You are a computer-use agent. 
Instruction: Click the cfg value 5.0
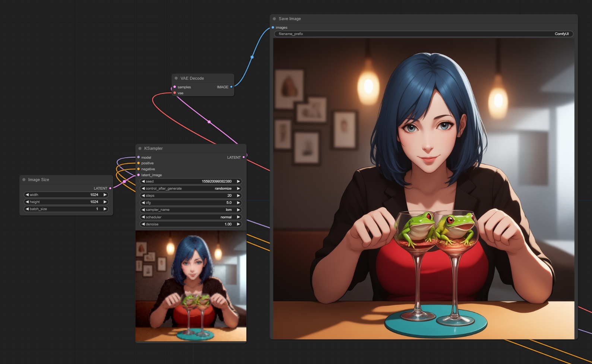pyautogui.click(x=229, y=203)
